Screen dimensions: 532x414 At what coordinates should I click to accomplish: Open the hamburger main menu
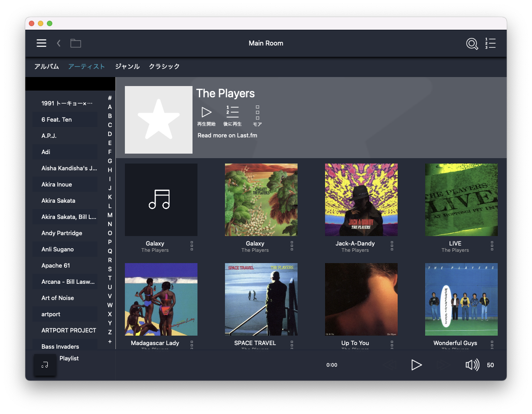41,43
